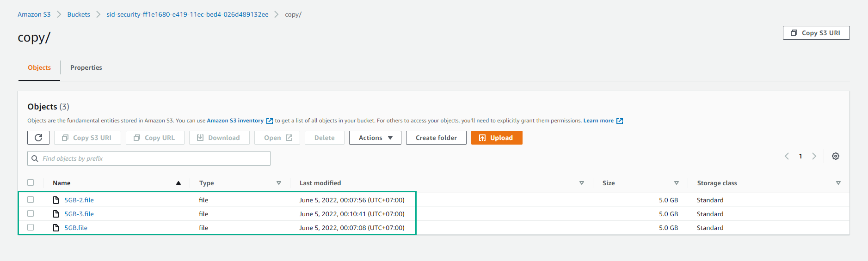Switch to the Objects tab
This screenshot has width=868, height=261.
pos(39,67)
